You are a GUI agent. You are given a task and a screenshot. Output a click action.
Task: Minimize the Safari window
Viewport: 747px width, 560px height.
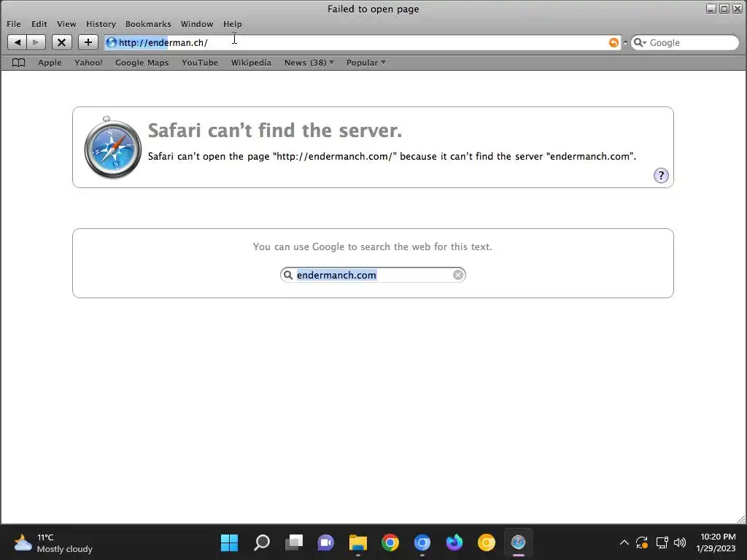pyautogui.click(x=711, y=9)
